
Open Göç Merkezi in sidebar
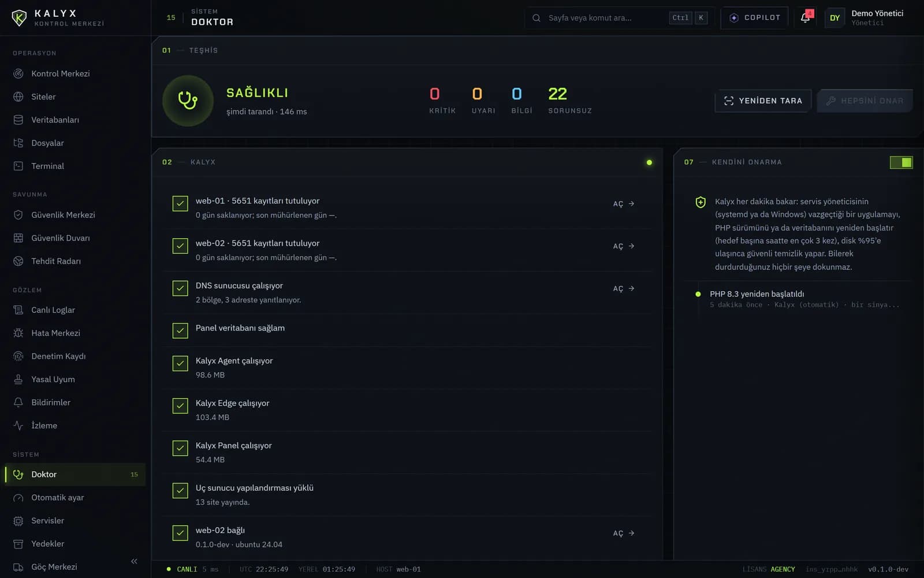pyautogui.click(x=75, y=567)
